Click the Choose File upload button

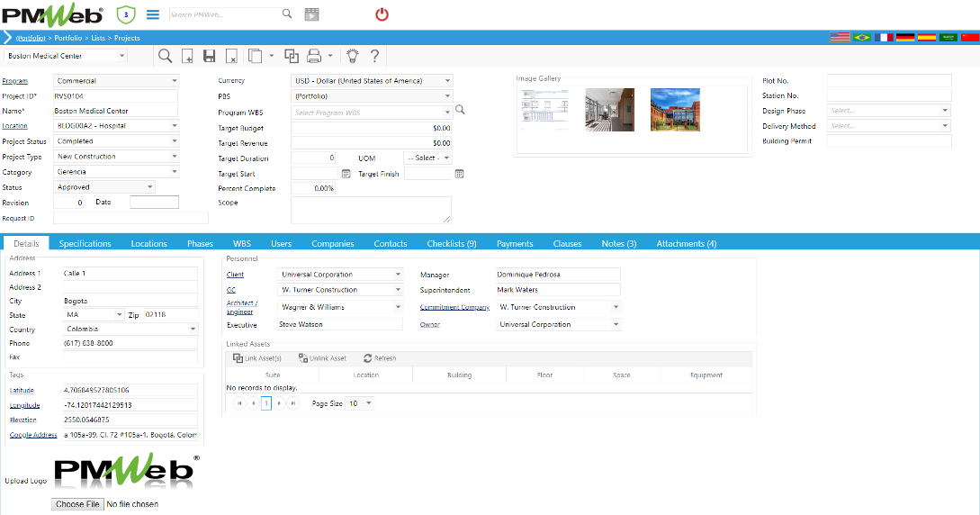tap(76, 504)
